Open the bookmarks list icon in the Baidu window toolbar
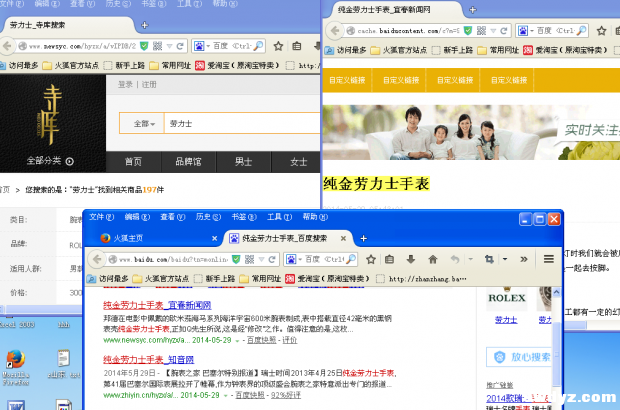This screenshot has height=410, width=620. coord(389,259)
